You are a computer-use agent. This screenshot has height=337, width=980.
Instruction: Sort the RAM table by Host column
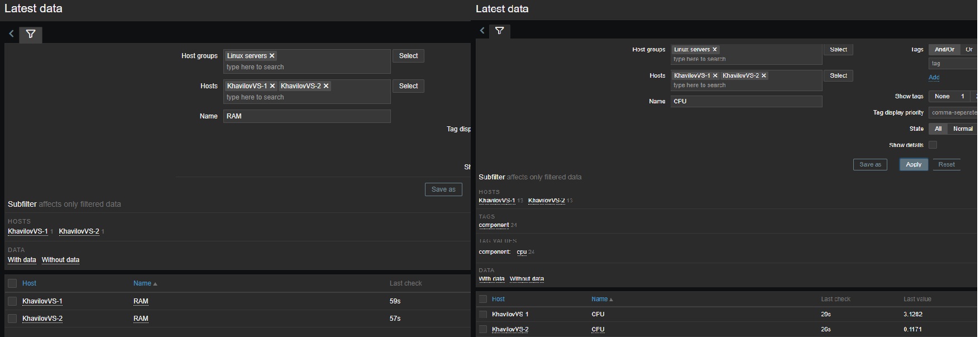29,283
